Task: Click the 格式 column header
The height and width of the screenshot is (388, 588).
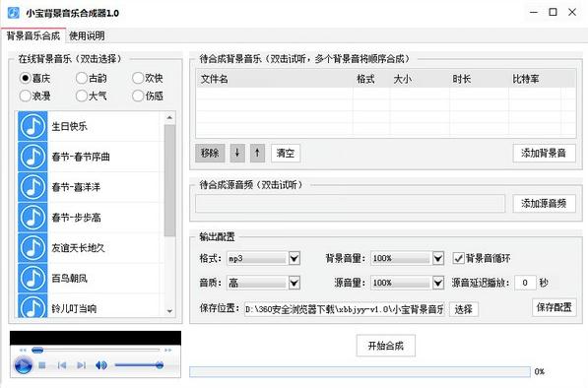Action: 371,79
